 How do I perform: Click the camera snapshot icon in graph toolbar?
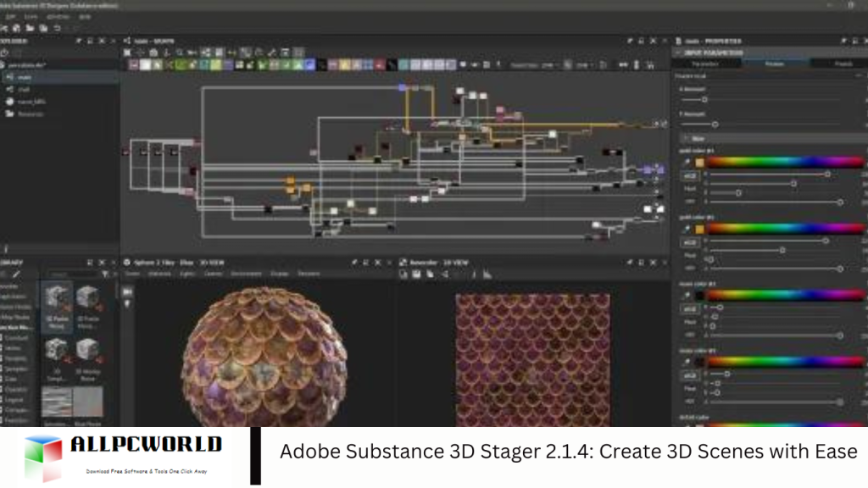[x=153, y=53]
